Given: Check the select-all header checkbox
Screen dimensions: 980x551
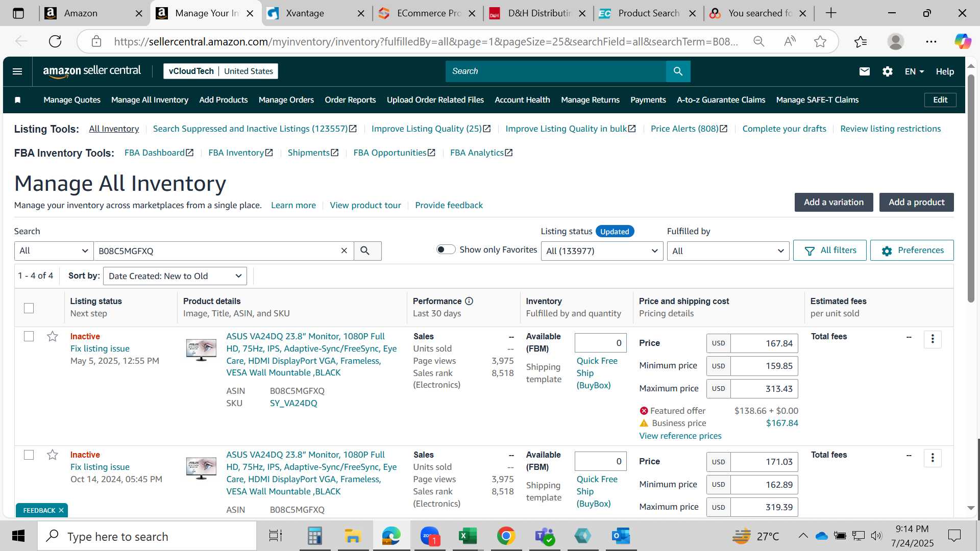Looking at the screenshot, I should click(x=29, y=308).
